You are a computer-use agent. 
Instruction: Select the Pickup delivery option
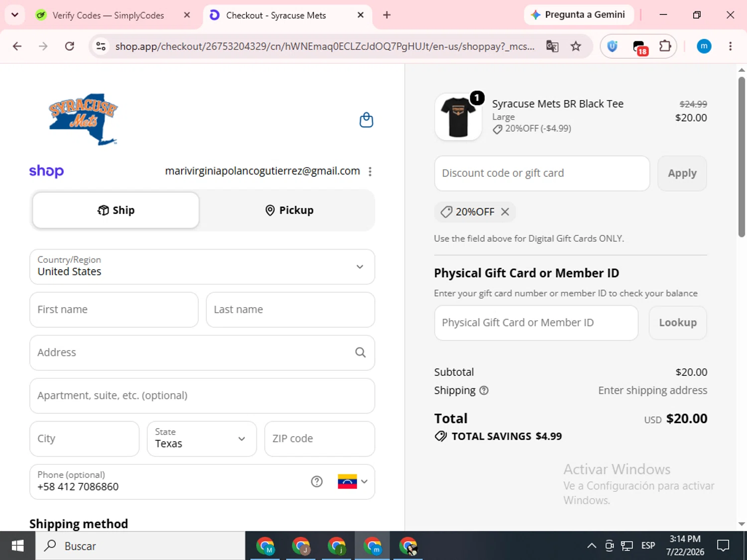[x=289, y=210]
